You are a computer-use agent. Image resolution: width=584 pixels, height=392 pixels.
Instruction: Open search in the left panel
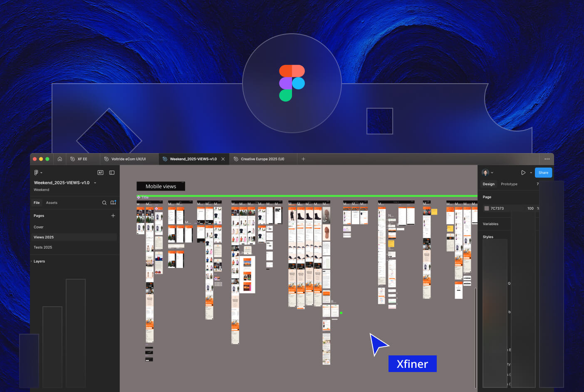pyautogui.click(x=104, y=203)
